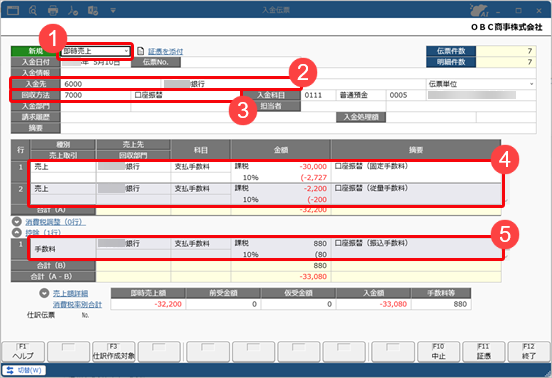Click the 金額 column header
Screen dimensions: 552x378
(281, 150)
